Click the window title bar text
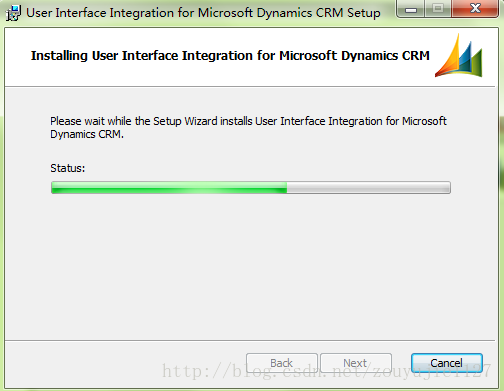504x391 pixels. pos(203,13)
